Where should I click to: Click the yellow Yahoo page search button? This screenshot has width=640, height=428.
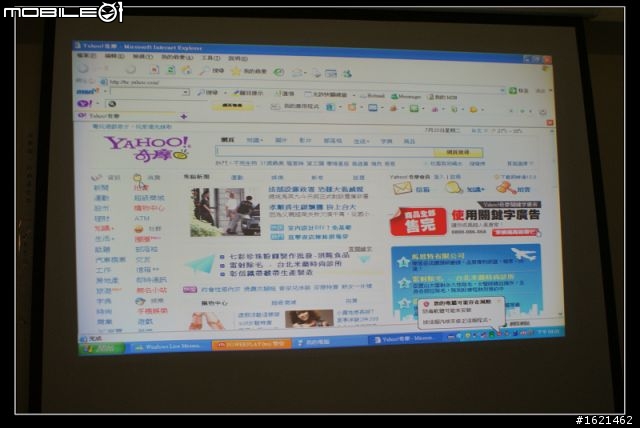click(458, 152)
